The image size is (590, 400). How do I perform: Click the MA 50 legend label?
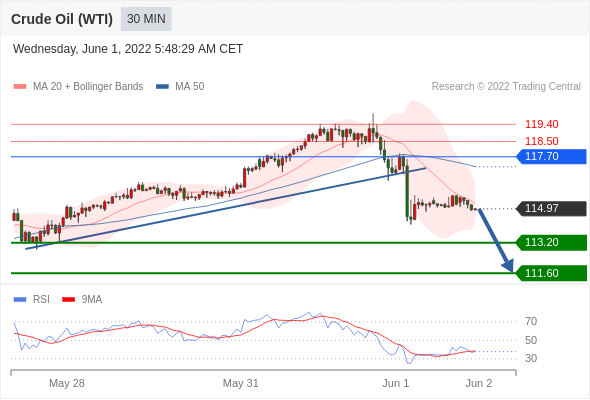point(190,87)
